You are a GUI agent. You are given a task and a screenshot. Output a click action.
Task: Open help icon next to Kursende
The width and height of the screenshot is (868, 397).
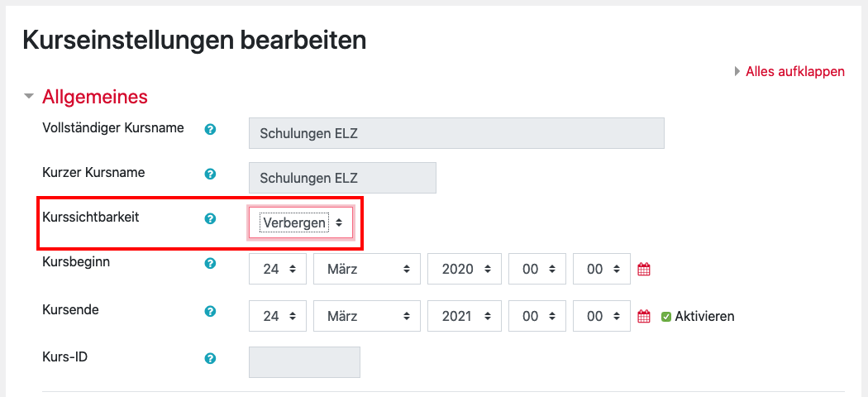coord(210,312)
